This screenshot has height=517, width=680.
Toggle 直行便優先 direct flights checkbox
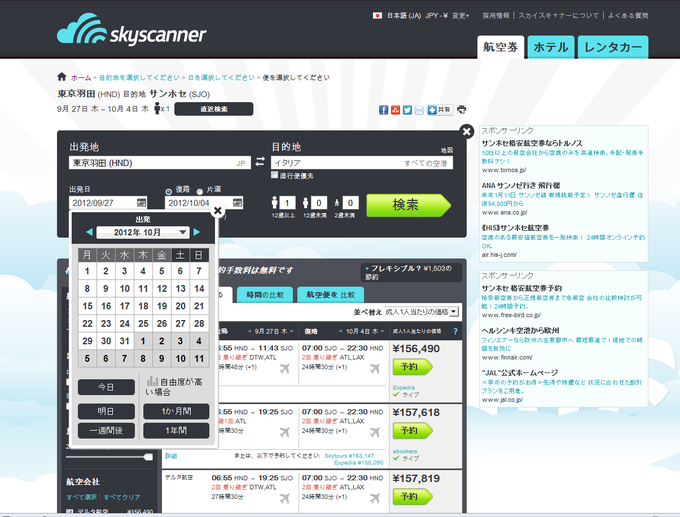[274, 174]
